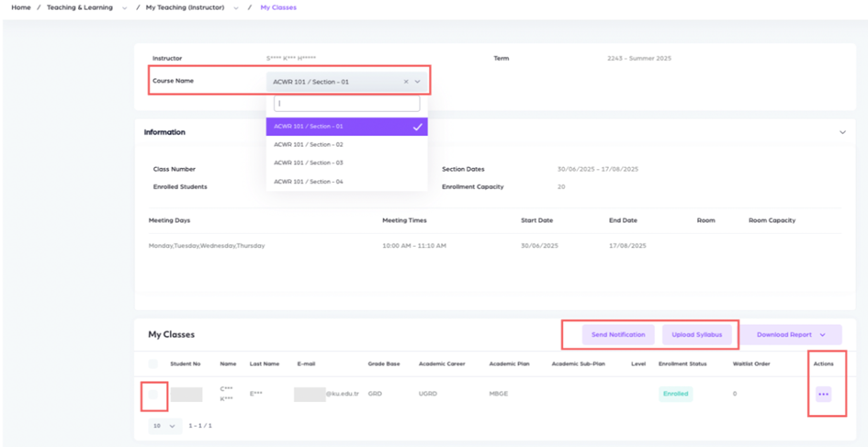Go to Home in the breadcrumb
This screenshot has height=447, width=868.
click(20, 7)
